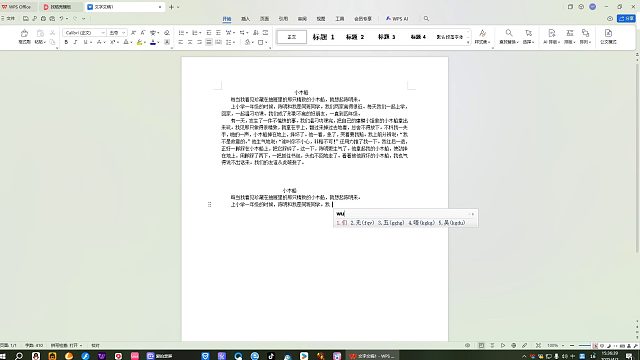This screenshot has height=360, width=640.
Task: Click the zoom slider in status bar
Action: (x=584, y=346)
